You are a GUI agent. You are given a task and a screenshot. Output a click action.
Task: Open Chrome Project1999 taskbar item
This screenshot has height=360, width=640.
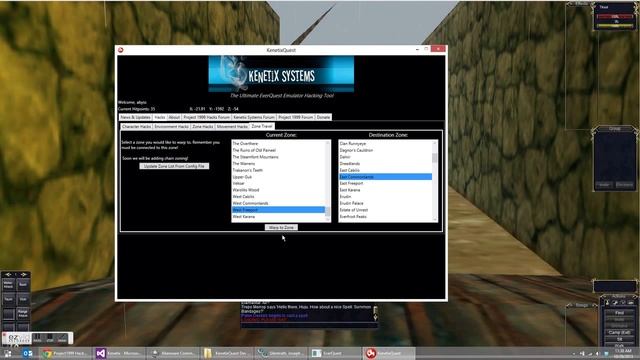pos(64,353)
